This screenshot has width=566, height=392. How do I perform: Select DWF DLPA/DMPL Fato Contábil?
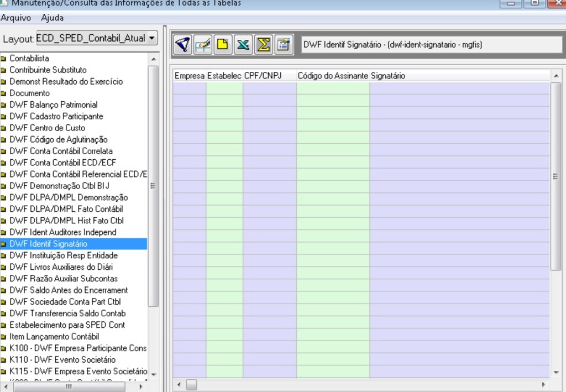click(66, 209)
